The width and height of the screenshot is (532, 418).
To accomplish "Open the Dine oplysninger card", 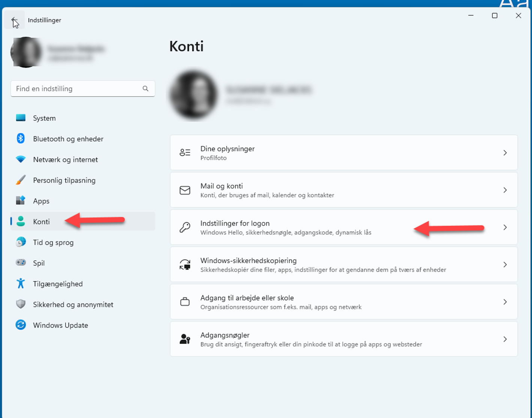I will [344, 153].
